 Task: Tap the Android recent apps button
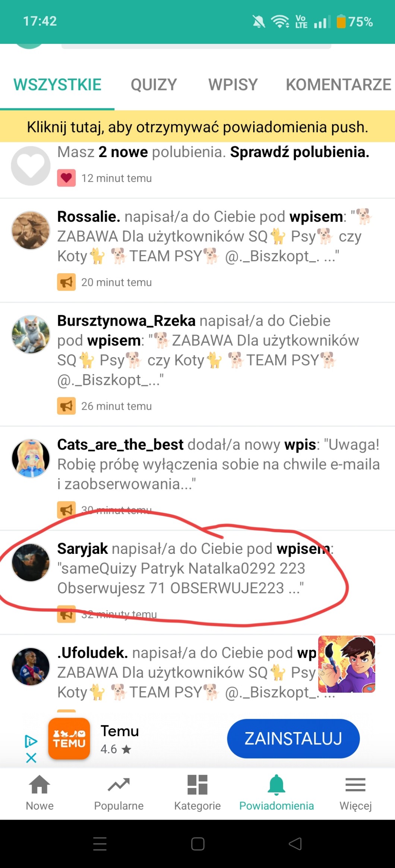(x=100, y=844)
